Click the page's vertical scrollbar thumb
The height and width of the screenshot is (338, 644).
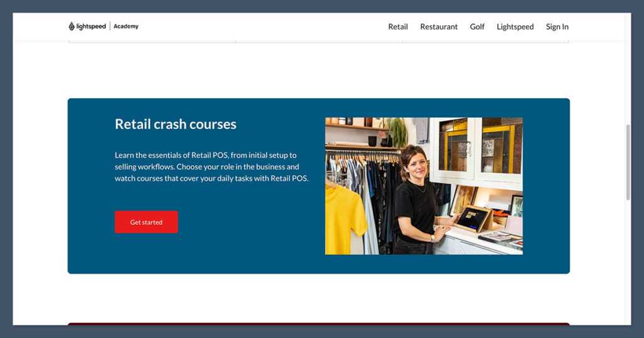tap(627, 162)
